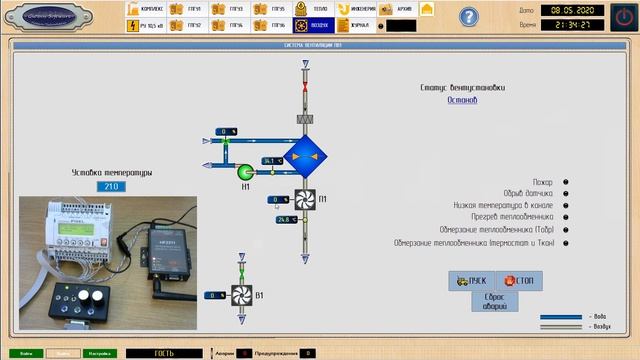Click the Дата field showing 08.05.2020
Viewport: 640px width, 360px height.
tap(572, 10)
